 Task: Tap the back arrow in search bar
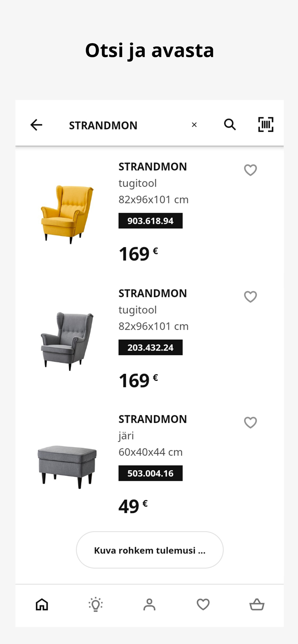36,125
